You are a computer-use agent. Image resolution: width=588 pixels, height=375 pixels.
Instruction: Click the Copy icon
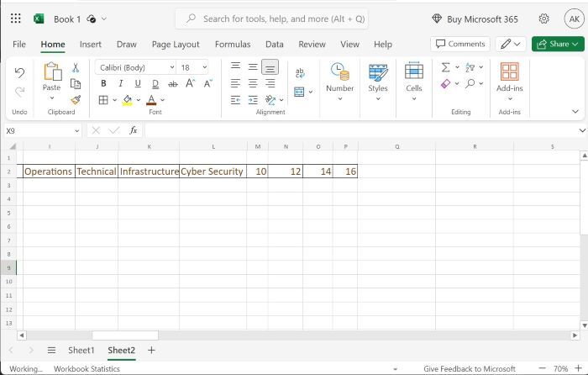pos(76,84)
